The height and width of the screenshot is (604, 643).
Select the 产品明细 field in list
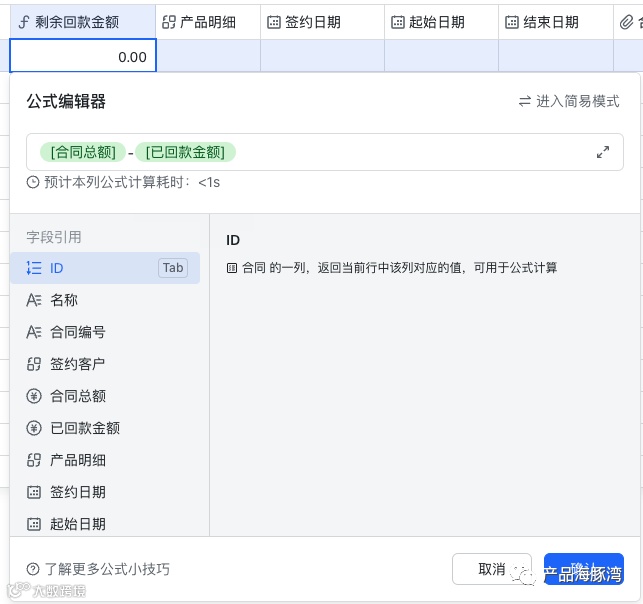105,460
